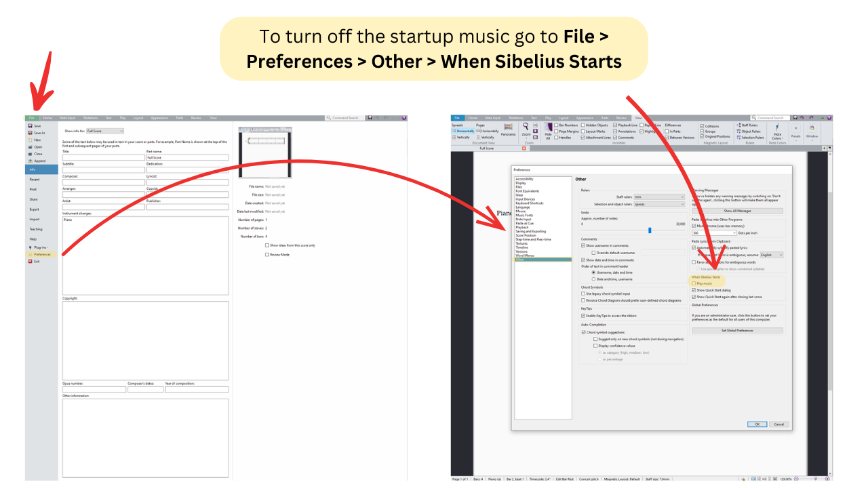Select Spreads Vertically icon in Document View
The image size is (868, 488).
point(454,138)
